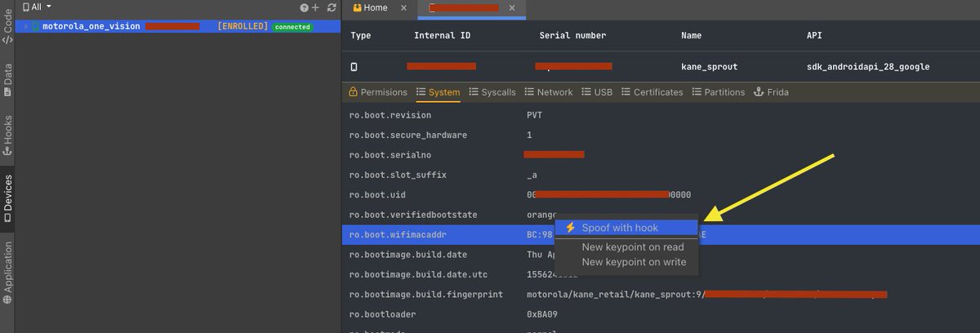This screenshot has height=333, width=980.
Task: Expand the motorola_one_vision device row
Action: (25, 27)
